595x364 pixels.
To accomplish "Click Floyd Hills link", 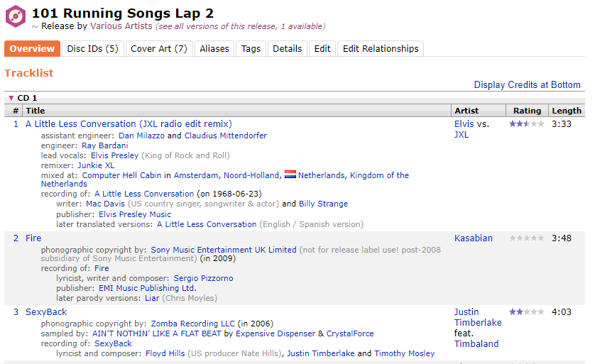I will (x=165, y=353).
